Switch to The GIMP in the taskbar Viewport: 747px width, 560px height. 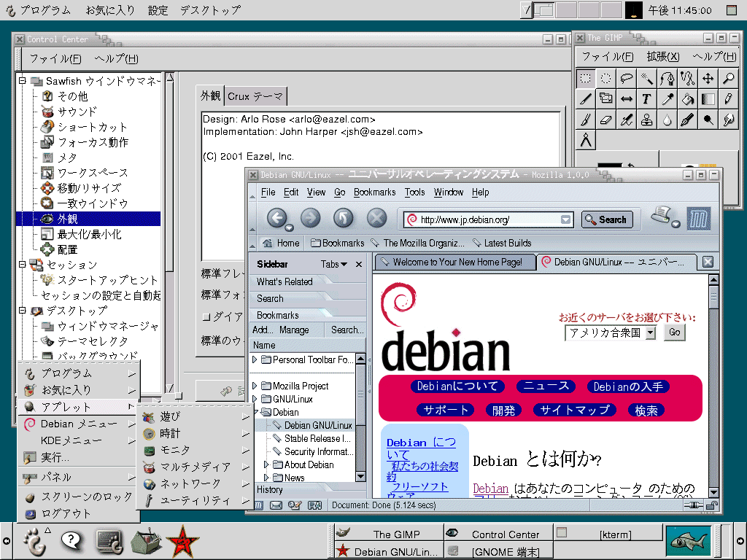coord(389,534)
